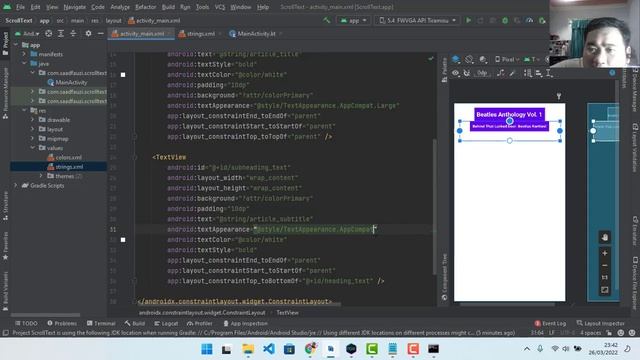
Task: Open the Pixel device dropdown in preview
Action: [x=507, y=60]
